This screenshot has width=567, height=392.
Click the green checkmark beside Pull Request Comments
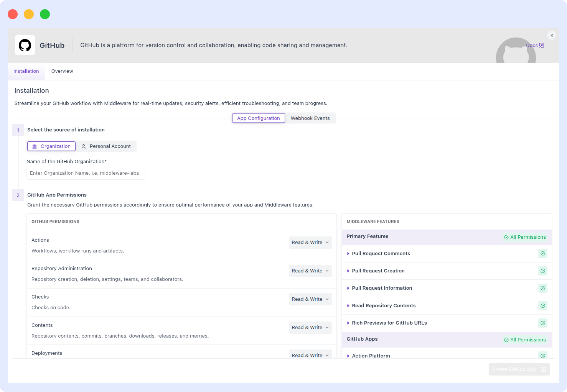542,253
